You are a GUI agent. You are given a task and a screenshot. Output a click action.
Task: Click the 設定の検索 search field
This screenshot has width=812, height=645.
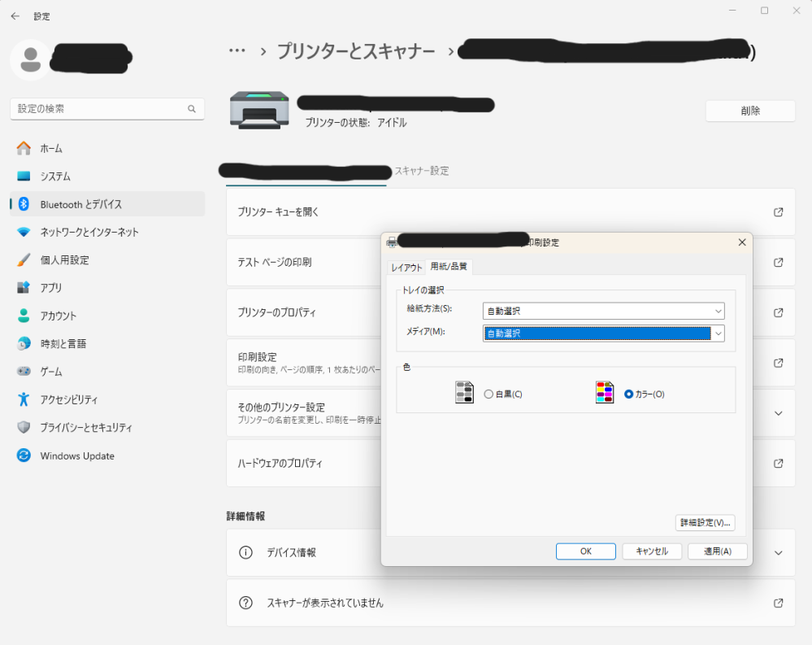pos(98,109)
